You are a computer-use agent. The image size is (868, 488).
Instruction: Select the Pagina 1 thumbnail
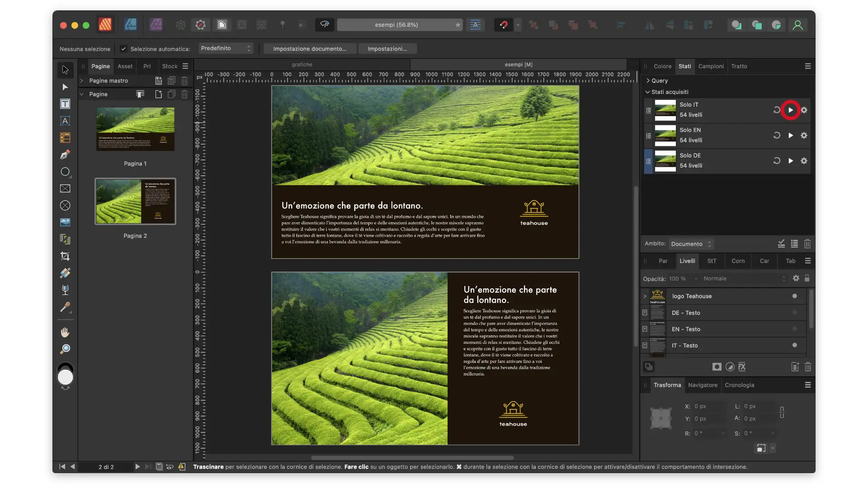pyautogui.click(x=135, y=129)
